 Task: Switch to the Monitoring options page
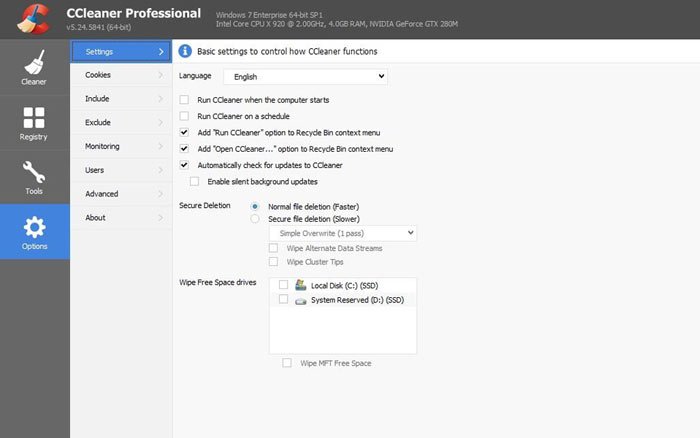(x=121, y=146)
